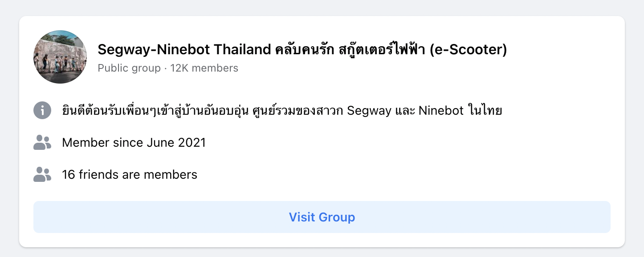This screenshot has width=644, height=257.
Task: Click the Thai welcome description text
Action: pos(282,110)
